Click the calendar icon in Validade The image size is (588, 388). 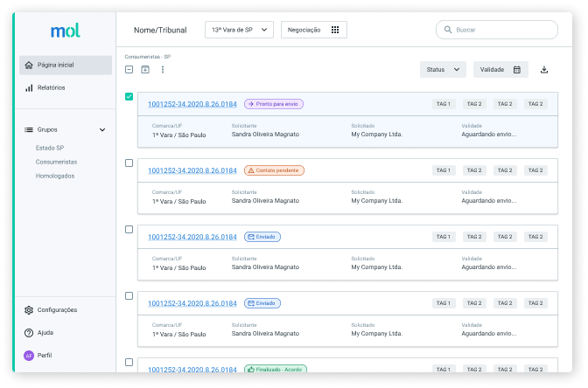coord(517,70)
